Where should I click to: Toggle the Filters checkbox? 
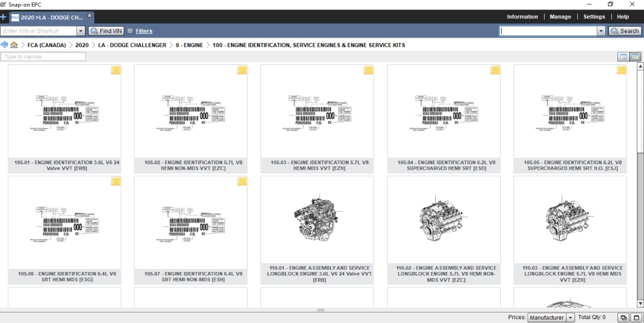130,31
